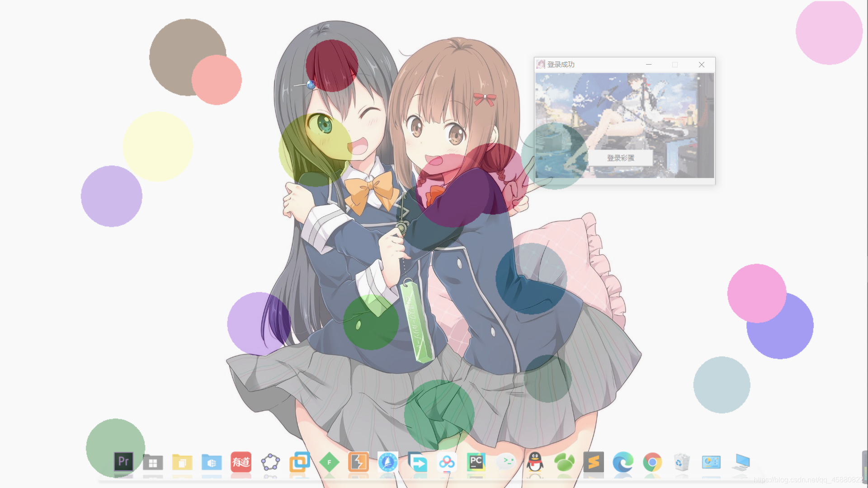Screen dimensions: 868x488
Task: Open the green bird messaging app
Action: 564,463
